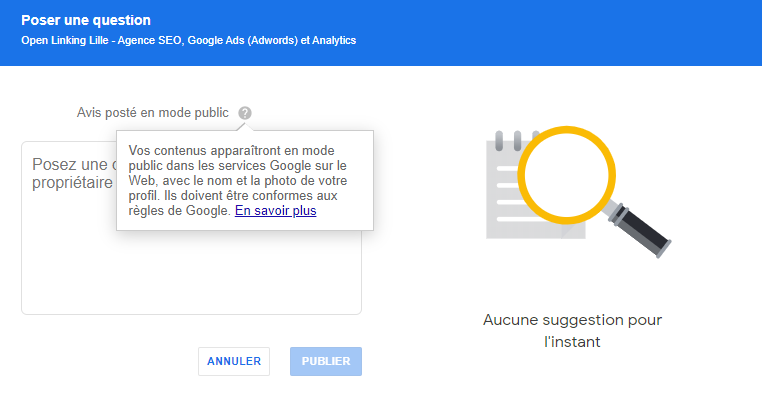
Task: Click the help question mark icon
Action: click(246, 113)
